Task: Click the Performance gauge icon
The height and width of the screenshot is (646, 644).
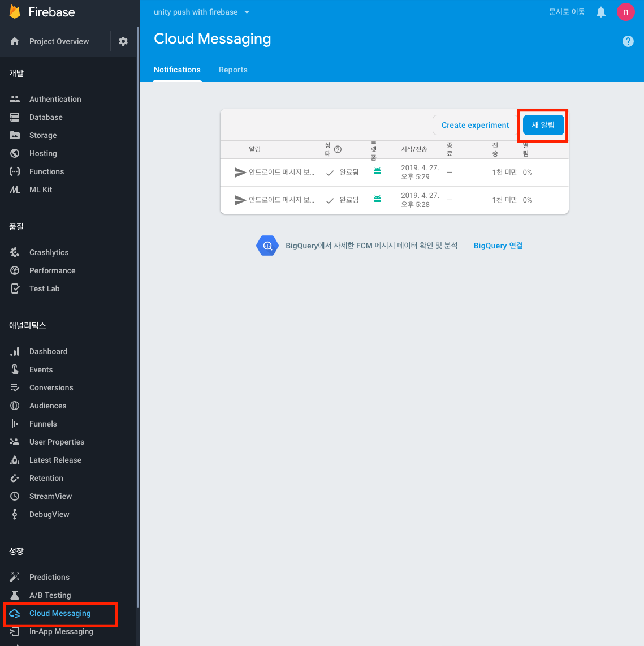Action: point(15,270)
